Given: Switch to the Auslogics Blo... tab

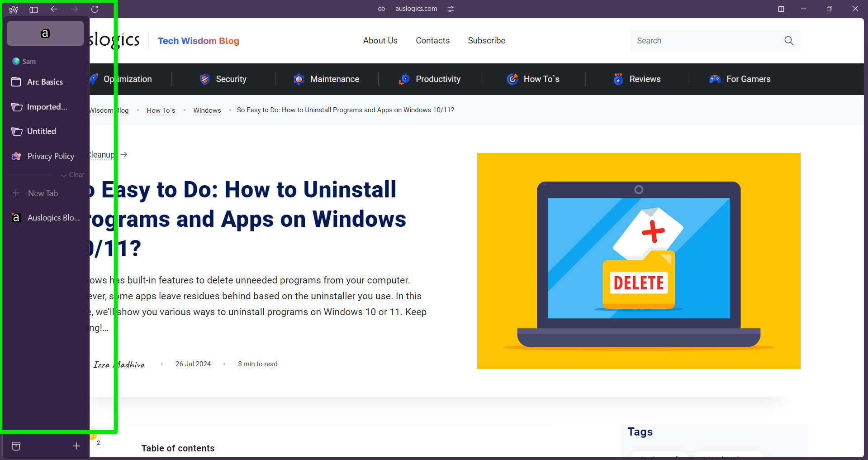Looking at the screenshot, I should (45, 218).
